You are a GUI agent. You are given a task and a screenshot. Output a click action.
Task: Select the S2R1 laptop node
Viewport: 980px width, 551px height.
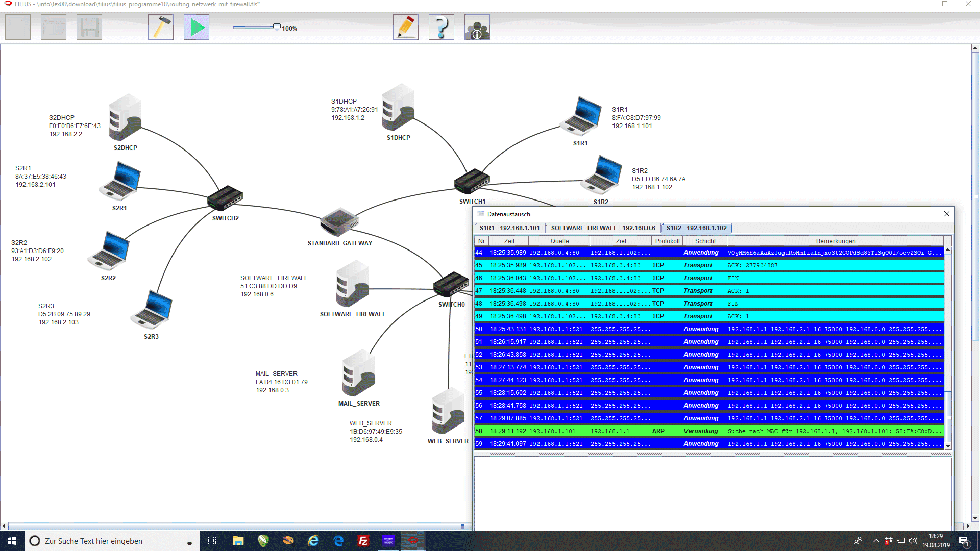tap(120, 181)
